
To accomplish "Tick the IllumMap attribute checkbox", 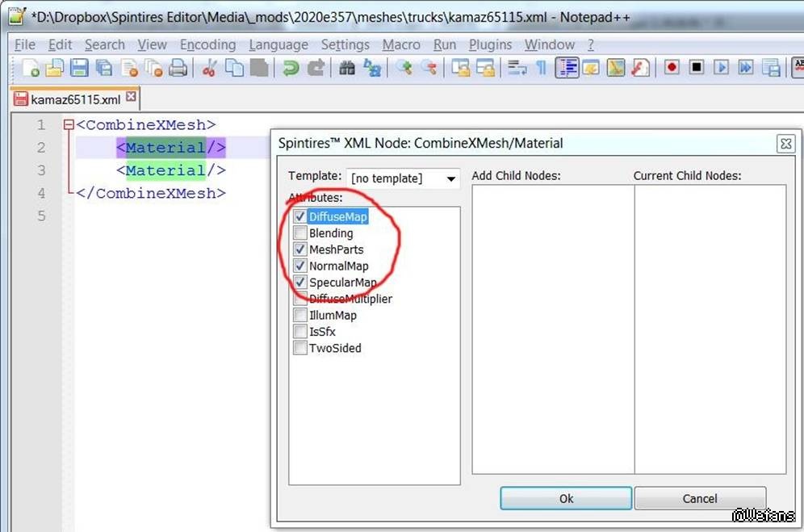I will coord(300,316).
